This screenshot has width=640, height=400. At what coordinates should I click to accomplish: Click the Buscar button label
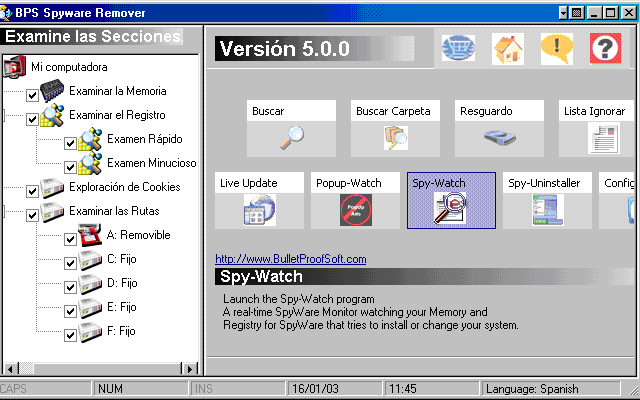click(x=268, y=111)
